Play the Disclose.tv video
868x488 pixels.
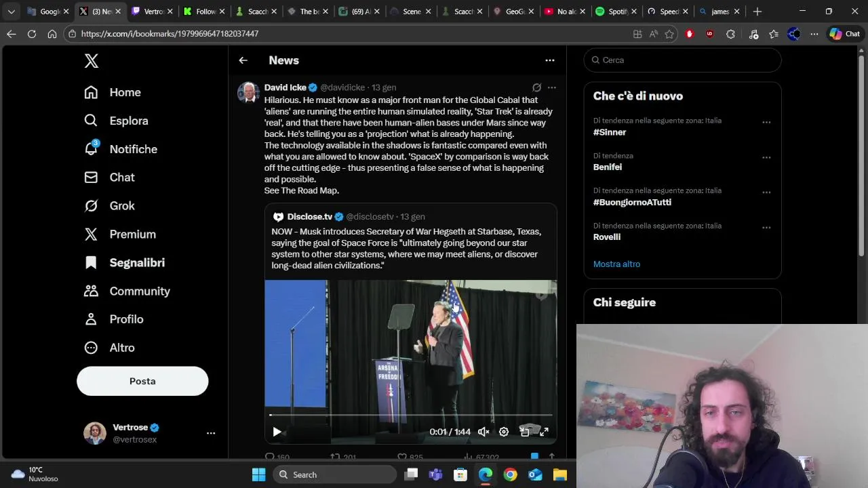(x=277, y=432)
